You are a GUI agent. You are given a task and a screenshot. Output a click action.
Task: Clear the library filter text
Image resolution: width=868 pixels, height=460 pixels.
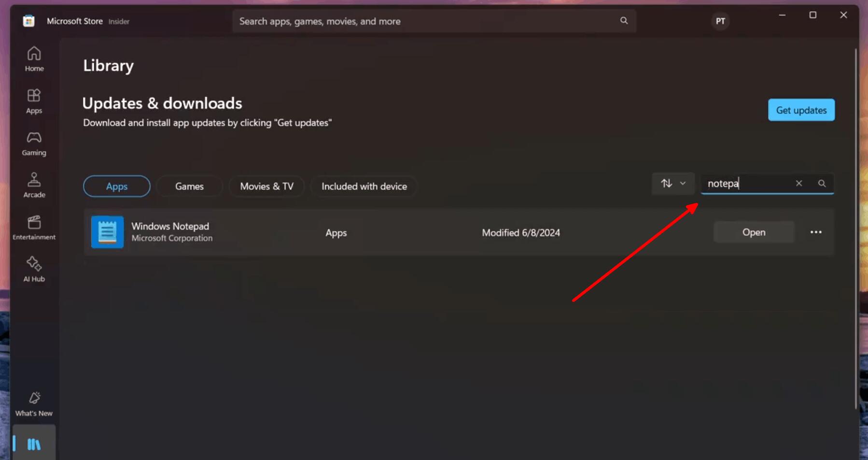point(799,183)
